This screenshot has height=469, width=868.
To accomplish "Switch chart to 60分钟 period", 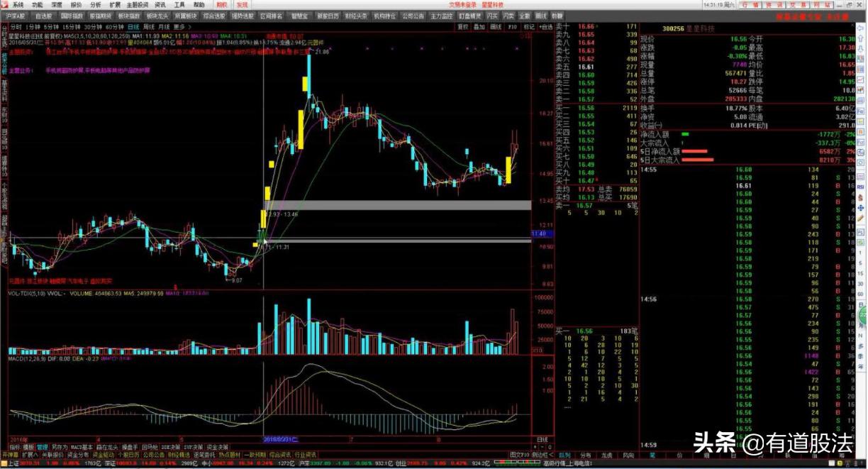I will [x=115, y=26].
